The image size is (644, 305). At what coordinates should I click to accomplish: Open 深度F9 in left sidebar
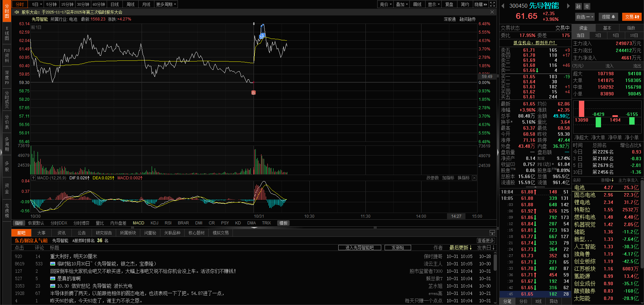(x=7, y=78)
